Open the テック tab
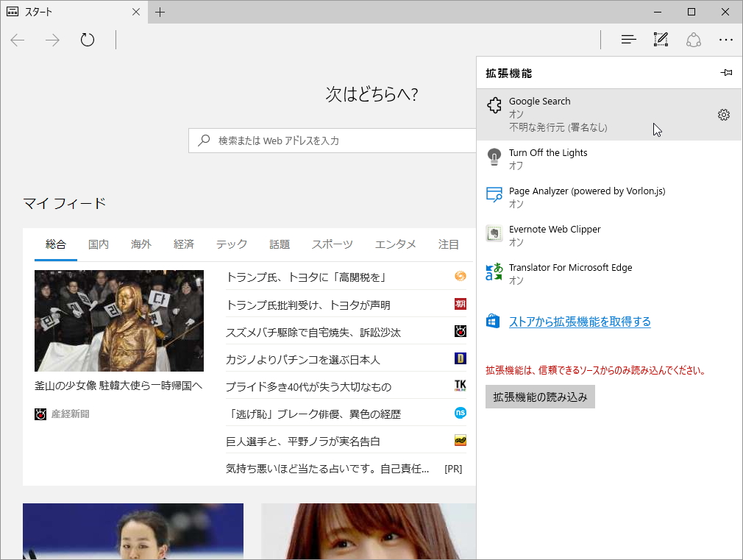743x560 pixels. coord(232,244)
